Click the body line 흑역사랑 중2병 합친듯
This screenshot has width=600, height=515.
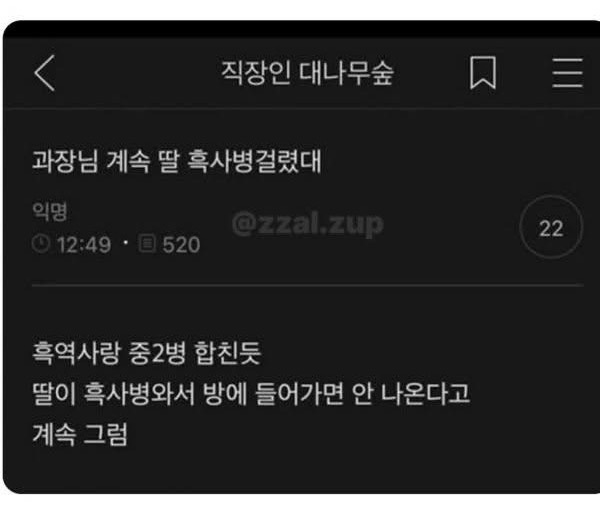point(147,353)
